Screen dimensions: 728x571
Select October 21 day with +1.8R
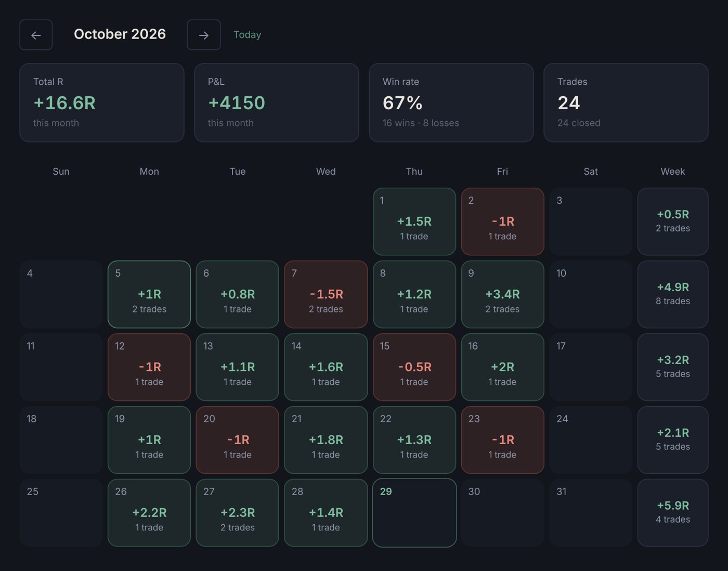[x=326, y=440]
